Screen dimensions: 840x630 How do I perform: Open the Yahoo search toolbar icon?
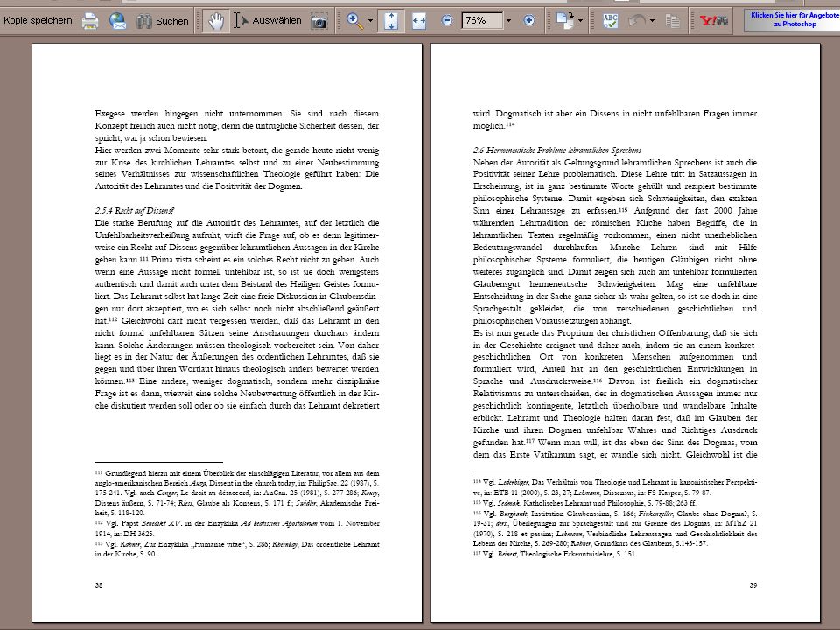pyautogui.click(x=714, y=21)
